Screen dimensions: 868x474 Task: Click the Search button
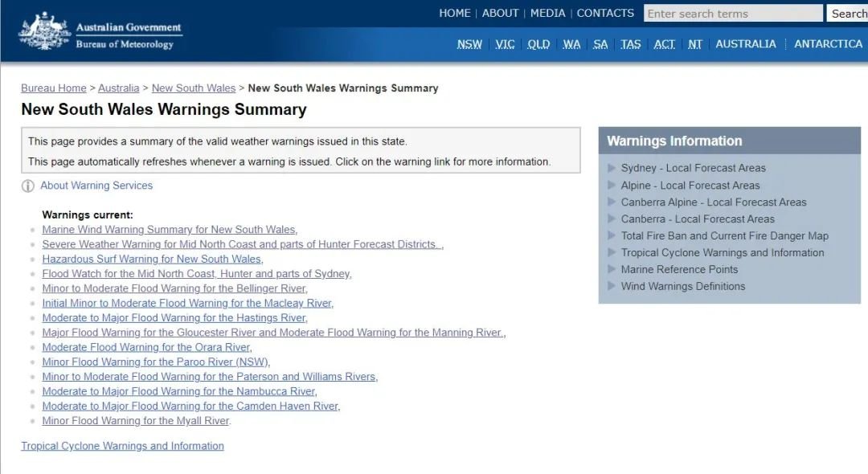click(848, 14)
